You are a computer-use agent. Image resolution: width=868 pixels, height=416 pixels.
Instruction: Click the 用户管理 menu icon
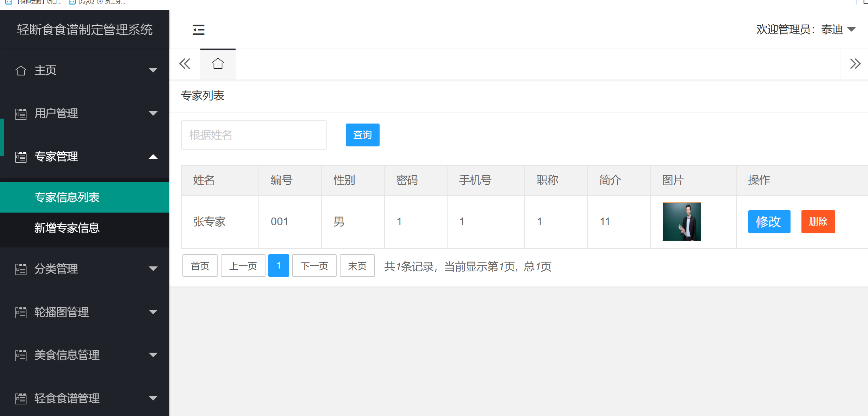[21, 113]
